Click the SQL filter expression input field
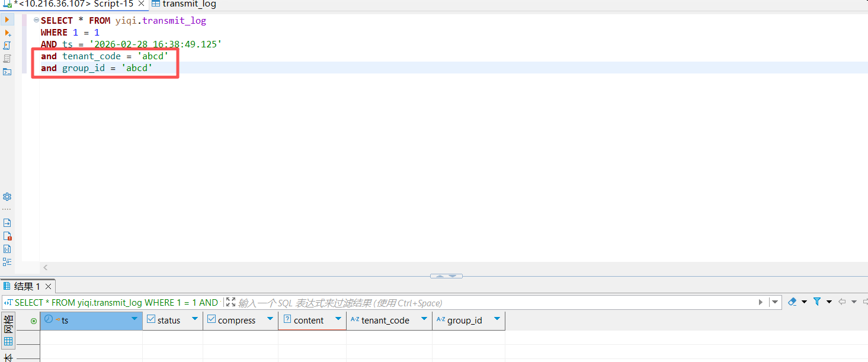The height and width of the screenshot is (362, 868). (x=492, y=303)
